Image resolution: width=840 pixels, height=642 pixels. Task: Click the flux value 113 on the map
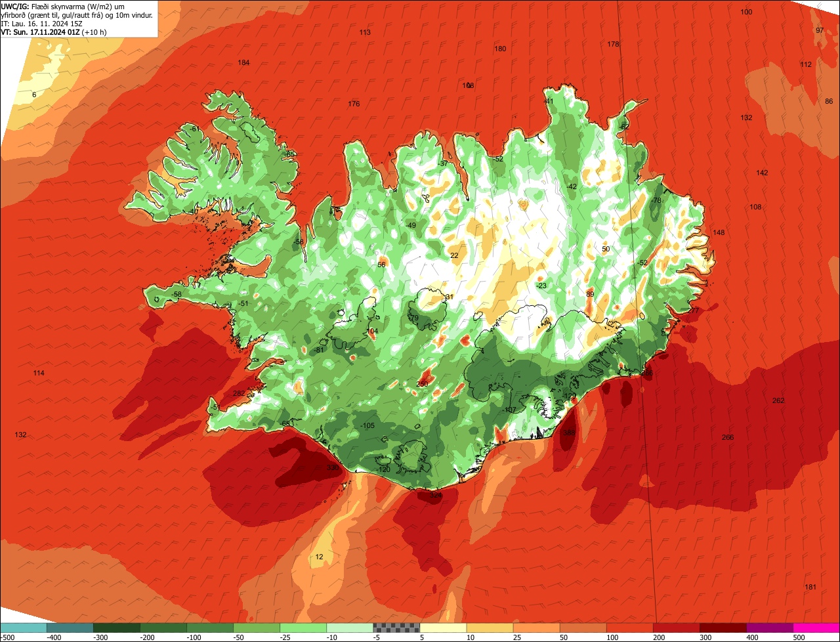pos(365,32)
